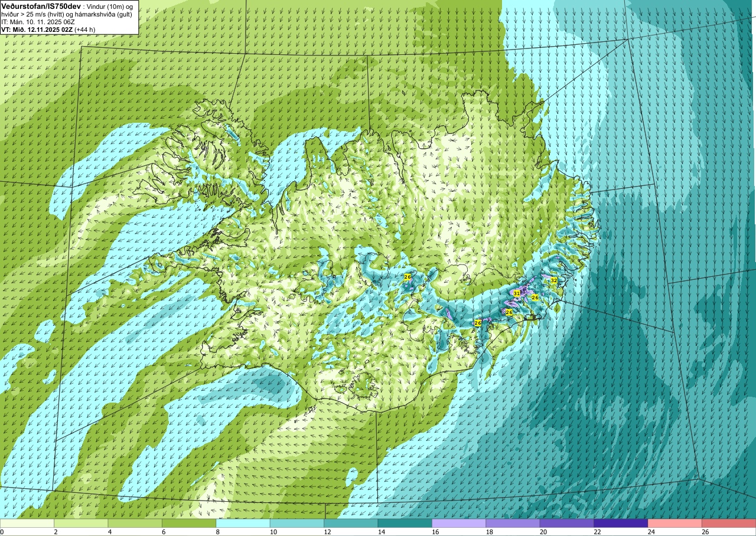Viewport: 756px width, 536px height.
Task: Select the 4–6 m/s legend color swatch
Action: [x=135, y=523]
